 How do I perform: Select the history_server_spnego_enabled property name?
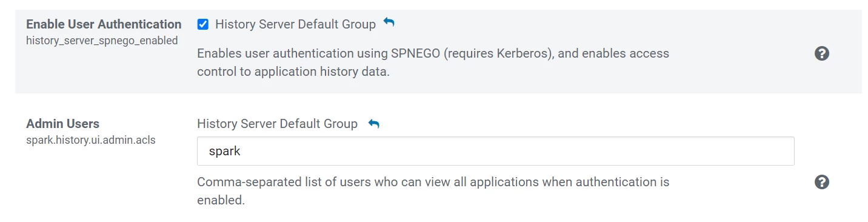[102, 41]
